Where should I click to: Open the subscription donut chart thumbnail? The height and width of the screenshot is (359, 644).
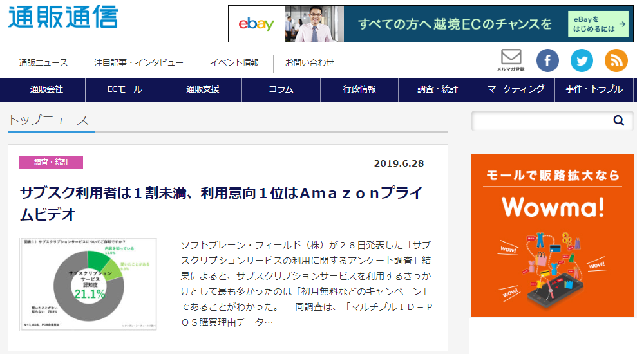click(88, 284)
